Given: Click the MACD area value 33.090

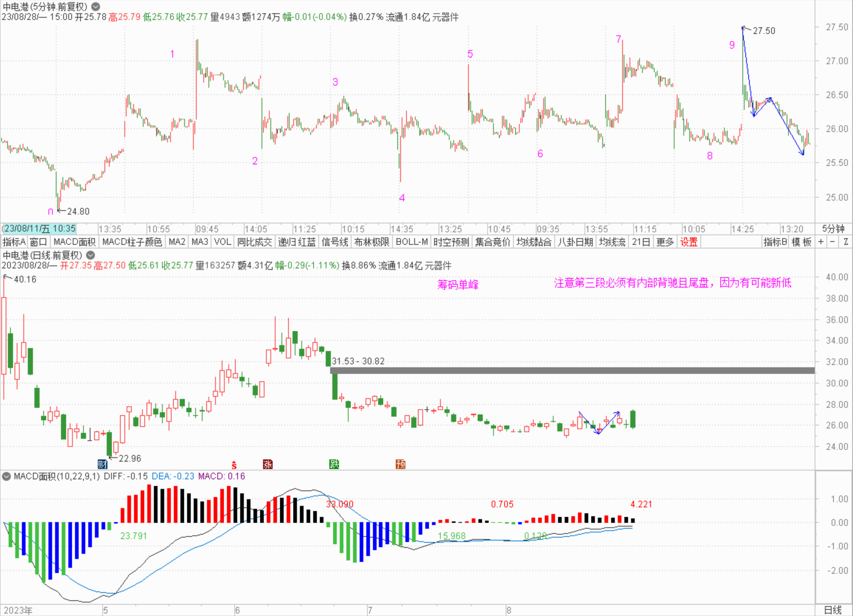Looking at the screenshot, I should 340,504.
